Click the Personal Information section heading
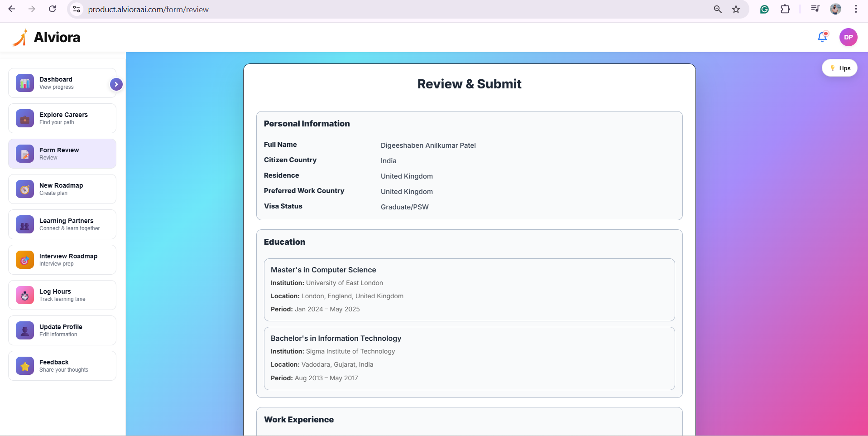The height and width of the screenshot is (436, 868). coord(307,124)
